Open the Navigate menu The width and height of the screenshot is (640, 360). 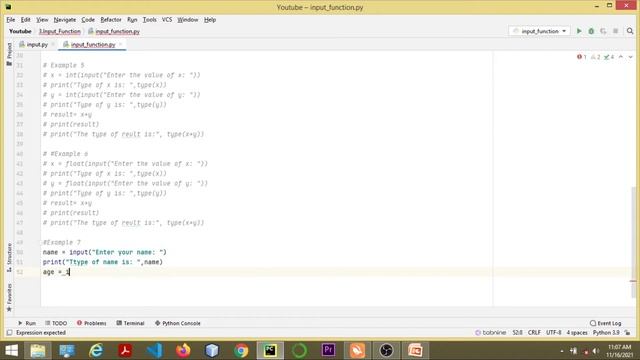tap(64, 20)
